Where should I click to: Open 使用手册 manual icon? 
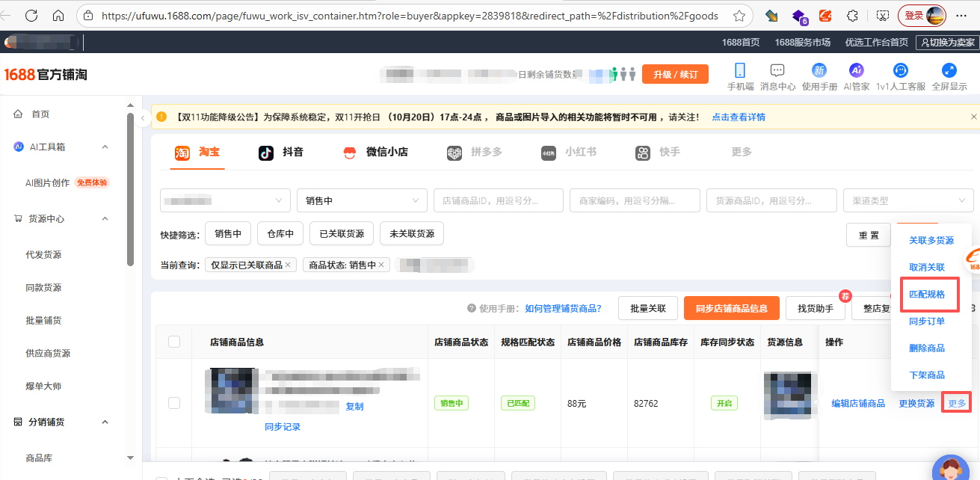coord(819,70)
